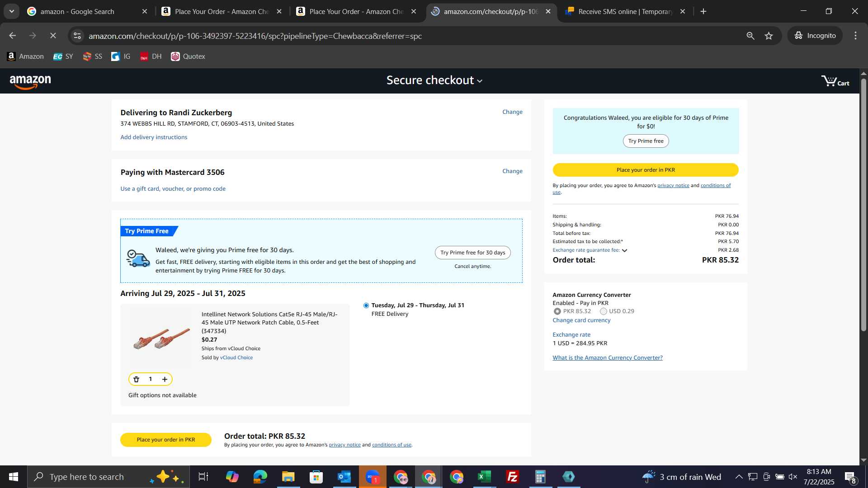Viewport: 868px width, 488px height.
Task: Click the Amazon logo in checkout header
Action: [x=30, y=82]
